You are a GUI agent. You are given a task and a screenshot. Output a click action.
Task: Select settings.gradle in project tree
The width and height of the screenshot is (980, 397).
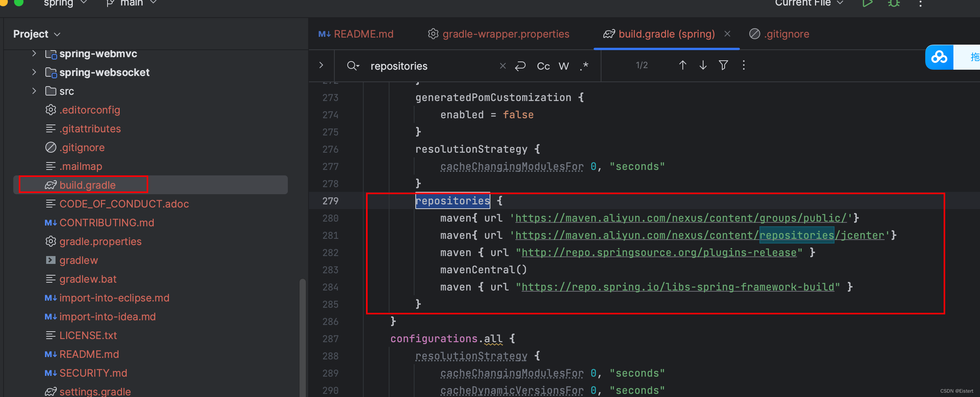pos(95,392)
